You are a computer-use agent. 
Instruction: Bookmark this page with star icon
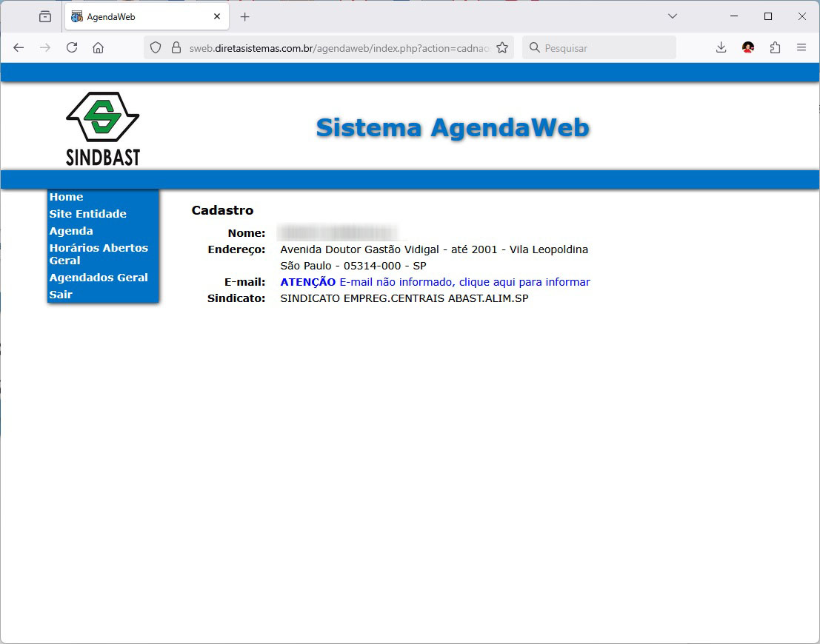[502, 47]
